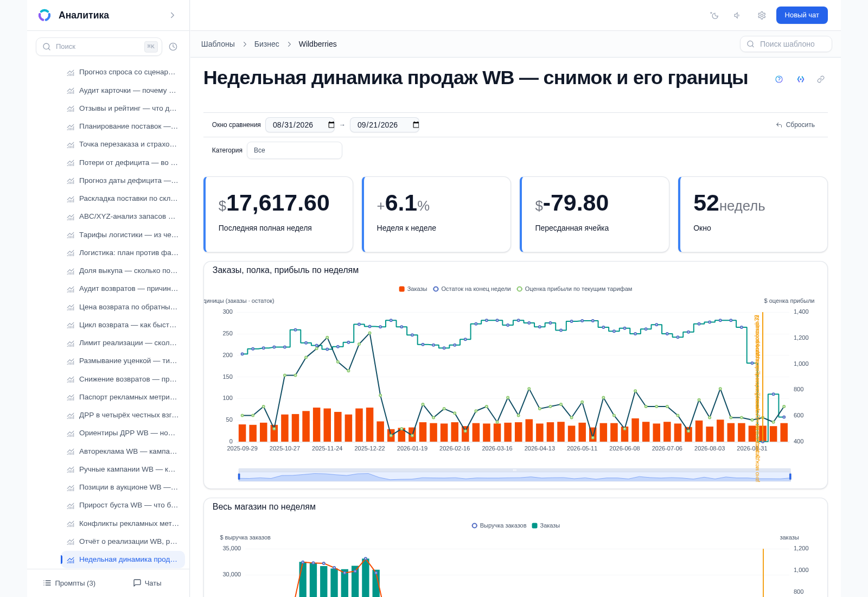Viewport: 868px width, 597px height.
Task: Select Wildberries breadcrumb
Action: 318,44
